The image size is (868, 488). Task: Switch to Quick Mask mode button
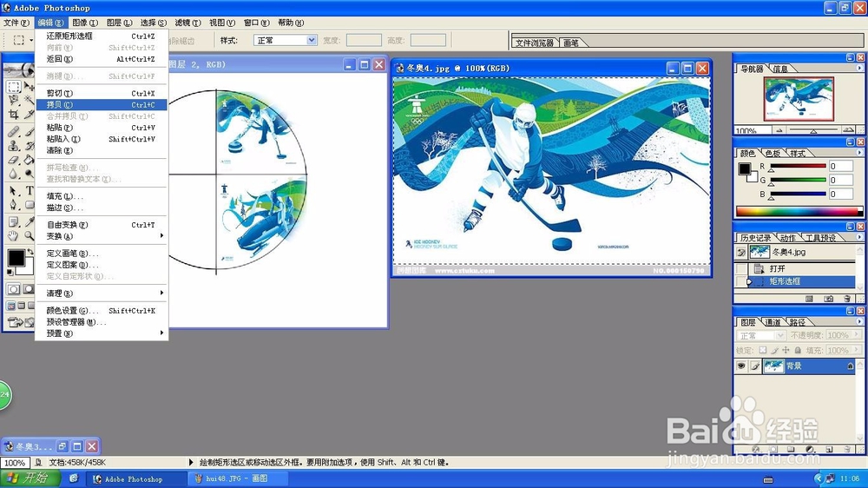point(28,289)
